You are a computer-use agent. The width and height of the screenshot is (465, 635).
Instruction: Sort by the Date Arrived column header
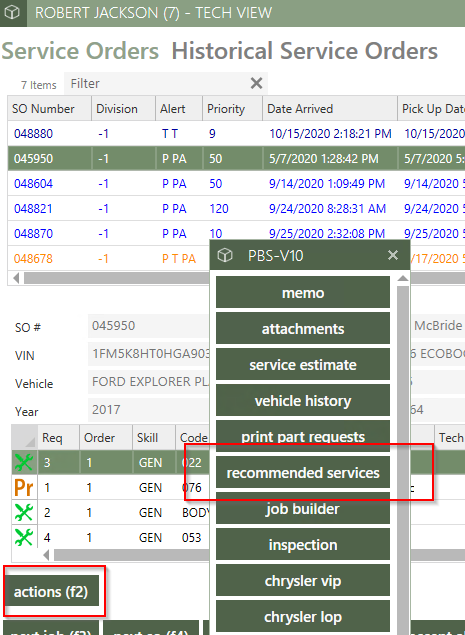pyautogui.click(x=330, y=109)
